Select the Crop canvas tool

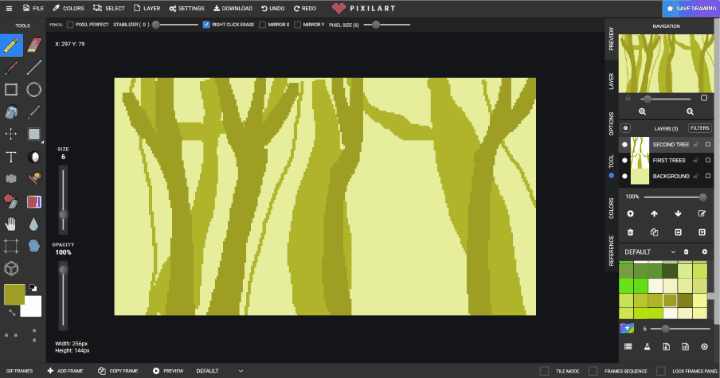pyautogui.click(x=11, y=246)
